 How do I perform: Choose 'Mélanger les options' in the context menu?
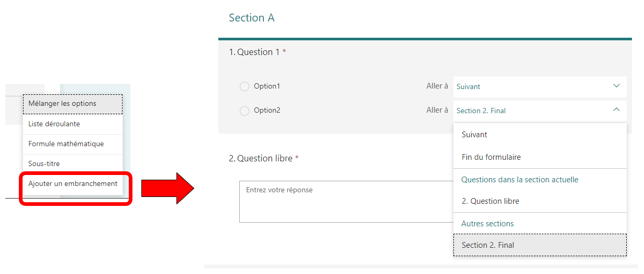(x=73, y=104)
